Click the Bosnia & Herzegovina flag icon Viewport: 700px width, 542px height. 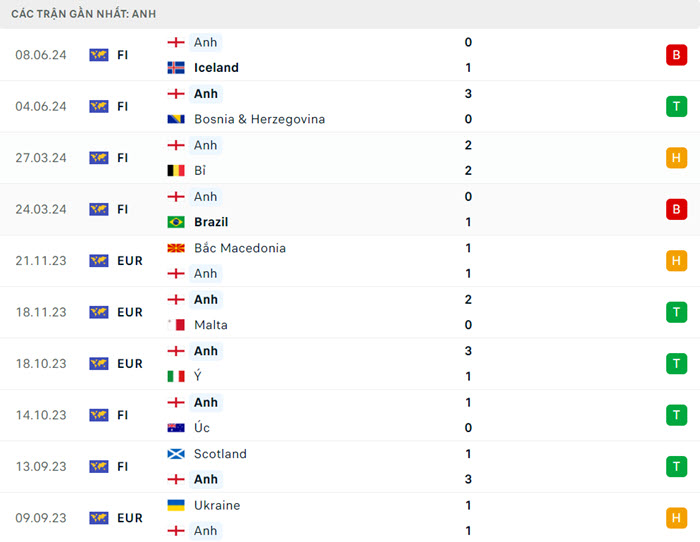point(176,119)
